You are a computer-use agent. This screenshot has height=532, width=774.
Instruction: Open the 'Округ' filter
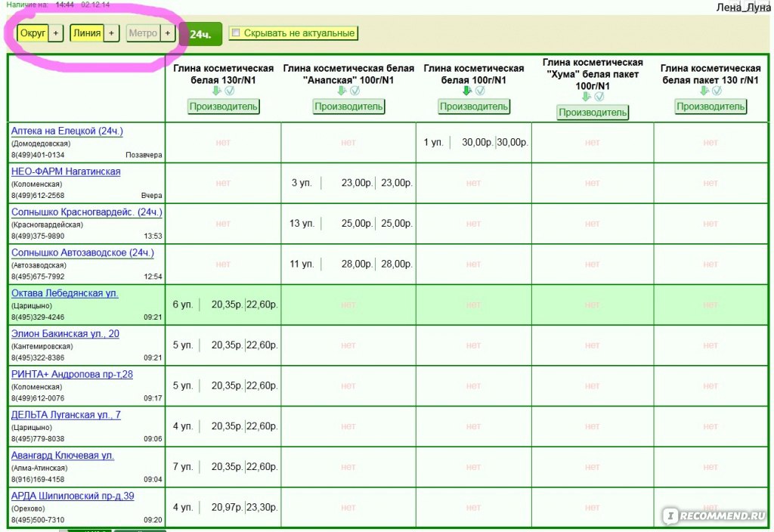[33, 33]
